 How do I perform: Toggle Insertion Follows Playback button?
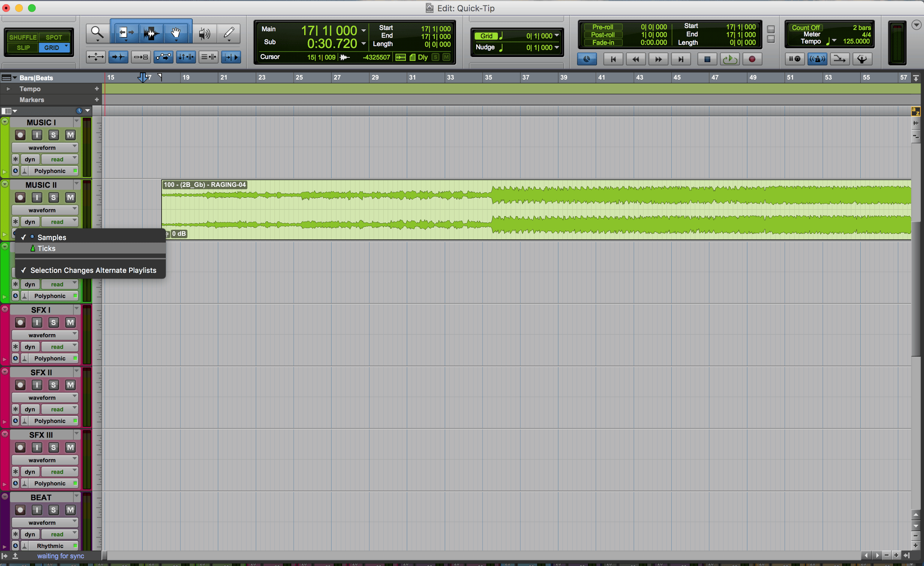(231, 57)
